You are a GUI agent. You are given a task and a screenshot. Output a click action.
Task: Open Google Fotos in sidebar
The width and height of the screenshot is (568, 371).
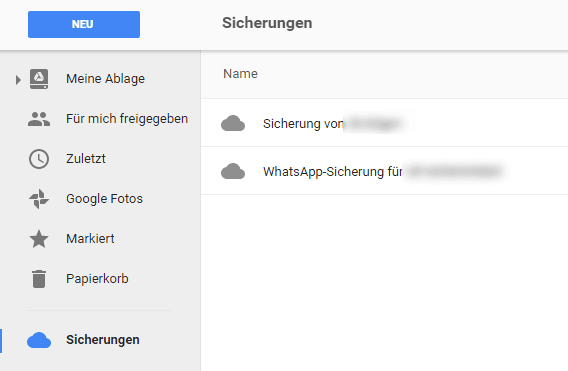click(x=104, y=199)
